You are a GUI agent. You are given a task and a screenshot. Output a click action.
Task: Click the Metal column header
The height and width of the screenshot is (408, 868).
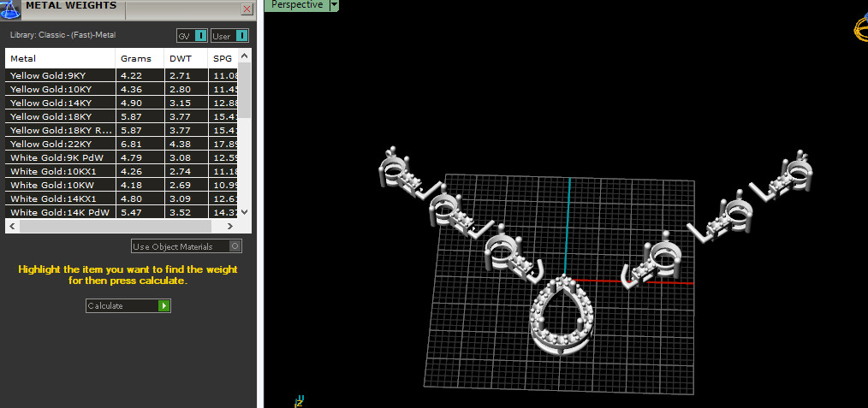(60, 58)
